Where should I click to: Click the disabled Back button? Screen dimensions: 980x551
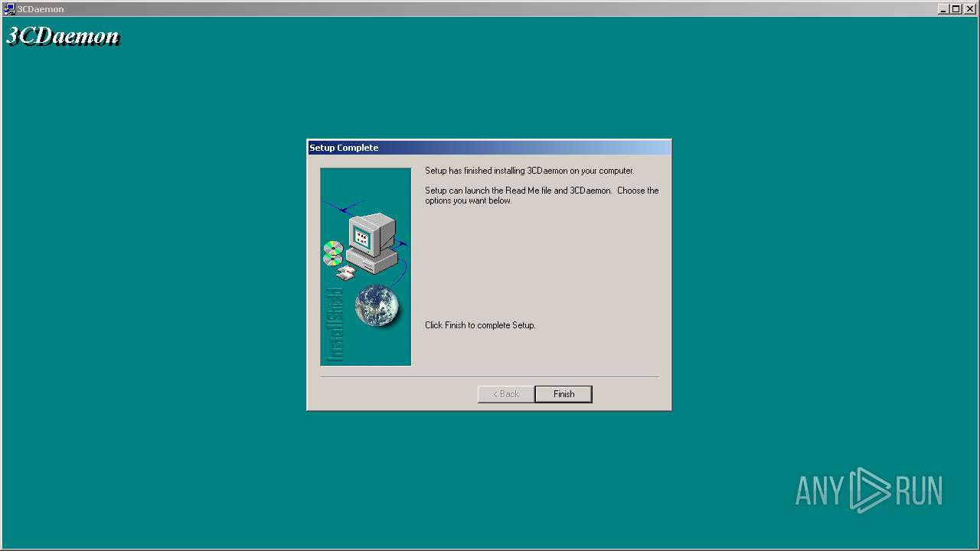tap(506, 394)
